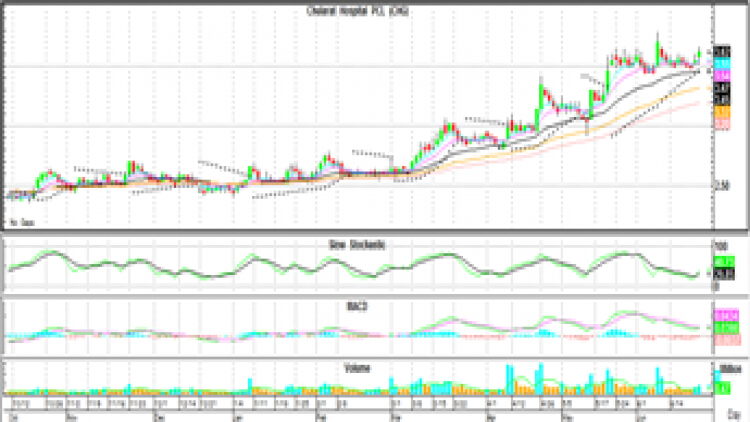750x422 pixels.
Task: Click the green MACD value label
Action: tap(726, 328)
